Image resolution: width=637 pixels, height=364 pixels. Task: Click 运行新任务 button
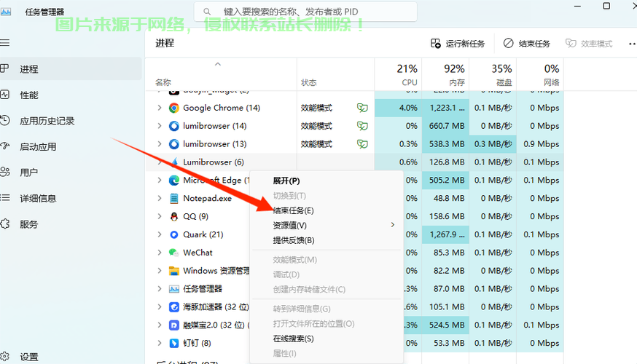pos(458,44)
